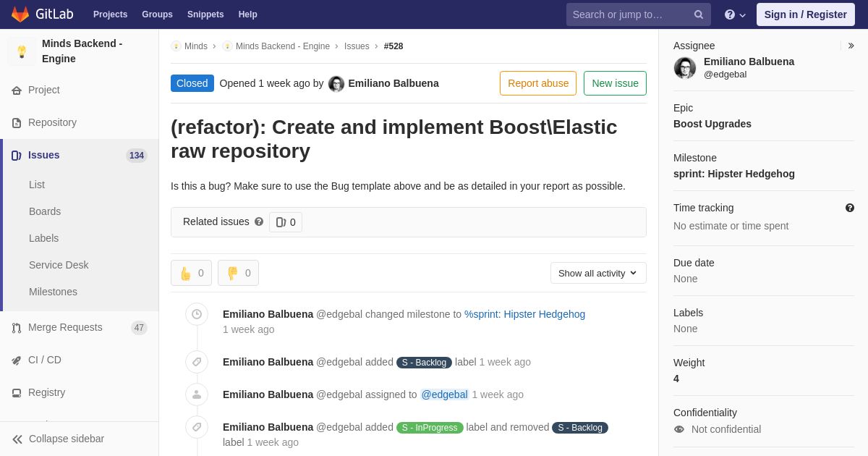
Task: Click the Time tracking help icon
Action: (x=850, y=208)
